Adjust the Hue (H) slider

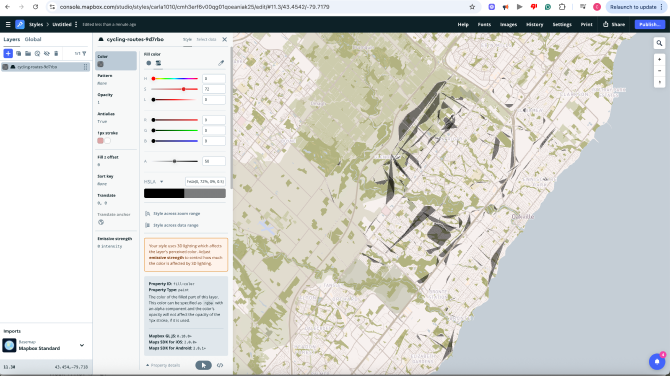[x=175, y=79]
